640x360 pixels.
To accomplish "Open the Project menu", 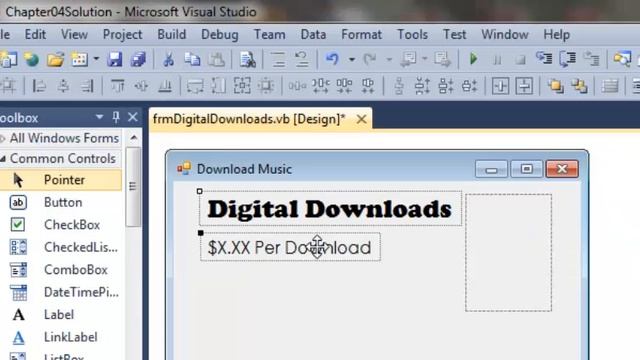I will [x=122, y=35].
